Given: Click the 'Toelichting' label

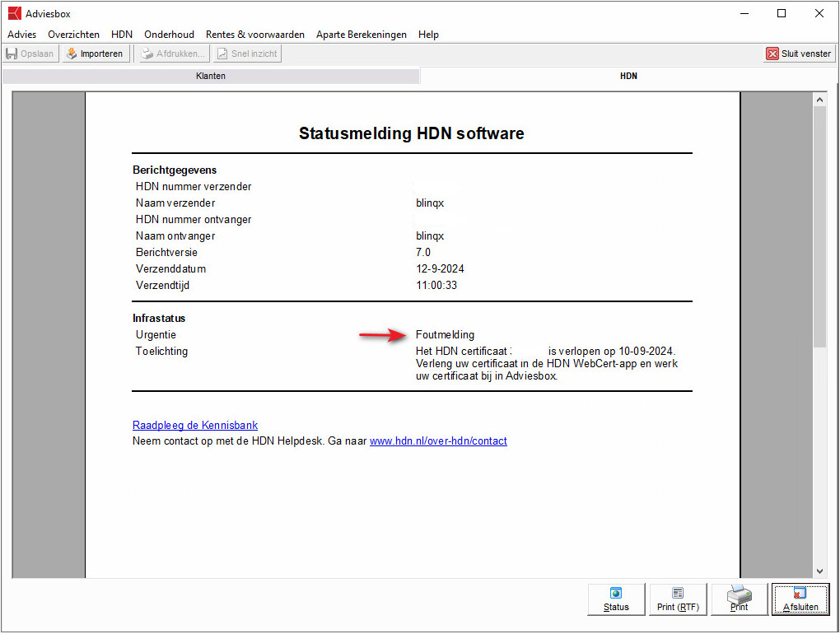Looking at the screenshot, I should click(x=161, y=352).
